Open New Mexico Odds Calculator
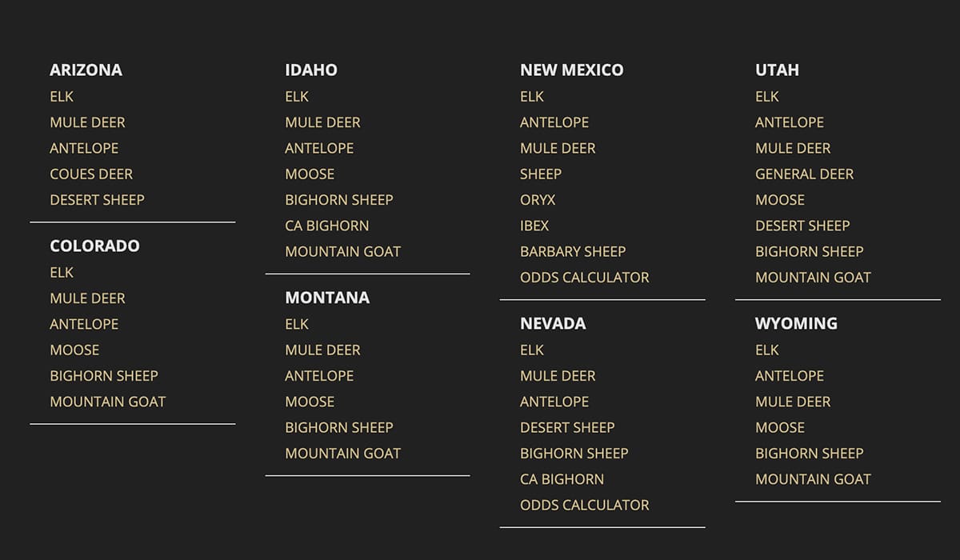The image size is (960, 560). pos(584,278)
